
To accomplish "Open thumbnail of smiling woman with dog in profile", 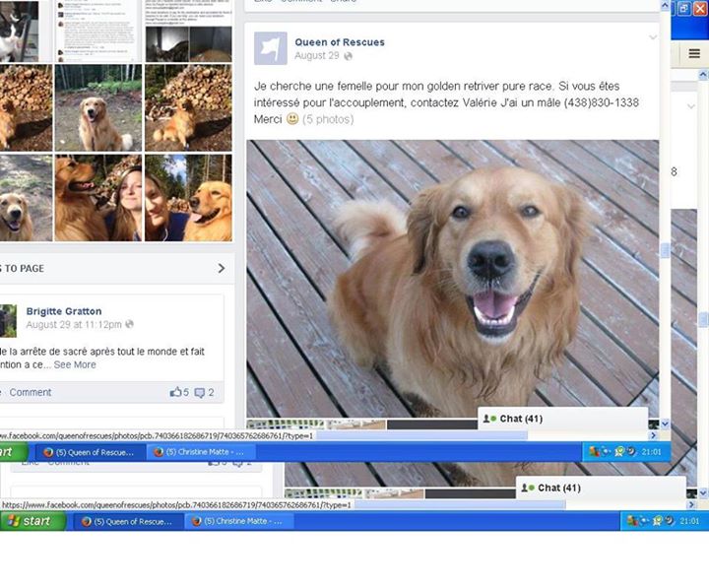I will click(98, 198).
